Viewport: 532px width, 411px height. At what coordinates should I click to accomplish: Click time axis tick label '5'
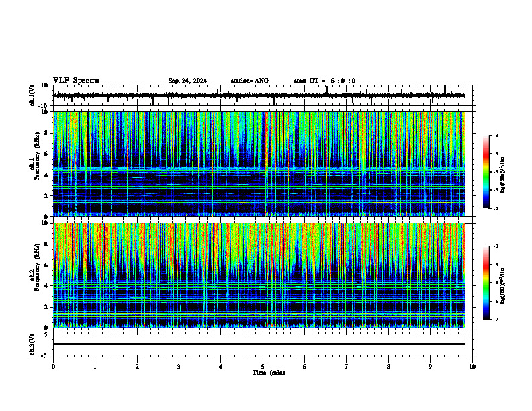pyautogui.click(x=263, y=367)
